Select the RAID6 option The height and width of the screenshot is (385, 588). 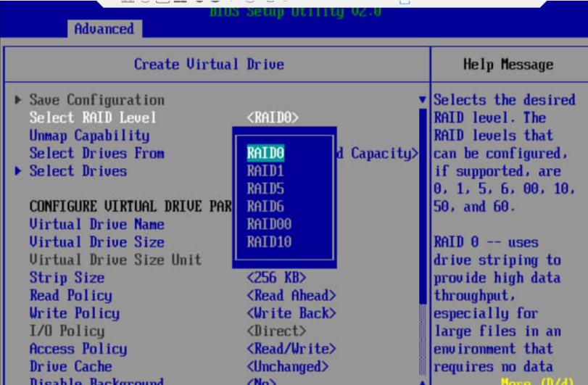265,207
